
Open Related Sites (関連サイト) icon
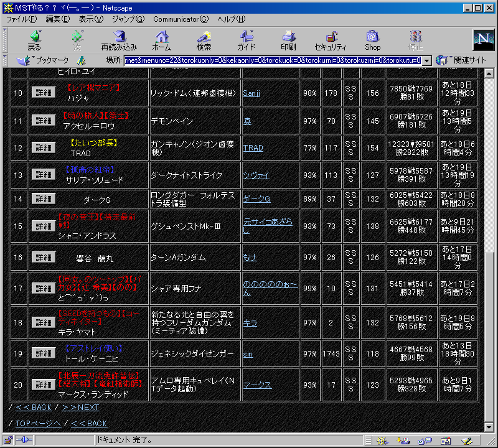pos(461,60)
